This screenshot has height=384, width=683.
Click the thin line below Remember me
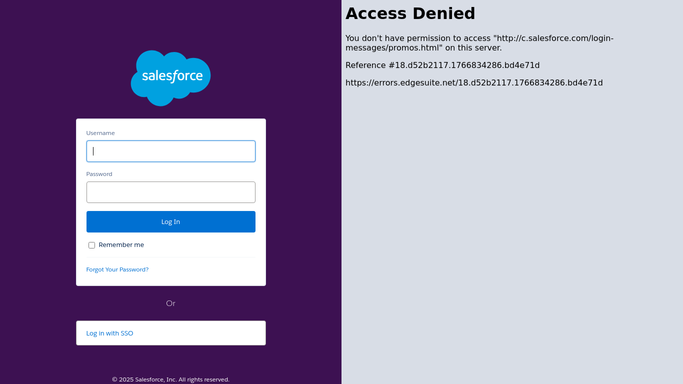click(x=171, y=257)
